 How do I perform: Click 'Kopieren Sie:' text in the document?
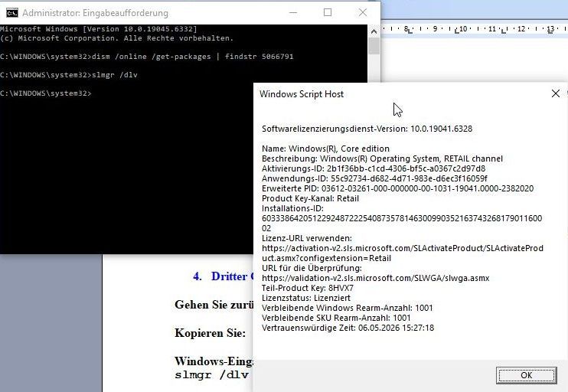pos(210,332)
